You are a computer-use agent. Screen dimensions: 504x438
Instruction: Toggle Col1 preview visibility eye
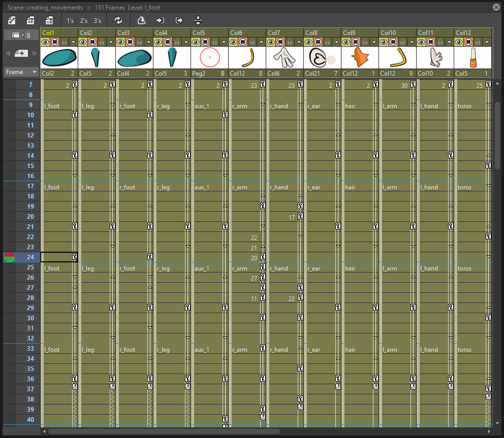[x=45, y=42]
